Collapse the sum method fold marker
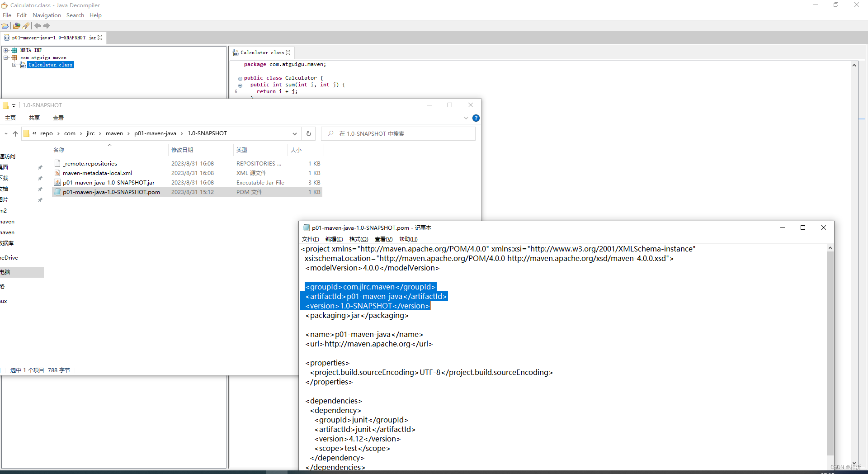Viewport: 868px width, 474px height. click(240, 85)
